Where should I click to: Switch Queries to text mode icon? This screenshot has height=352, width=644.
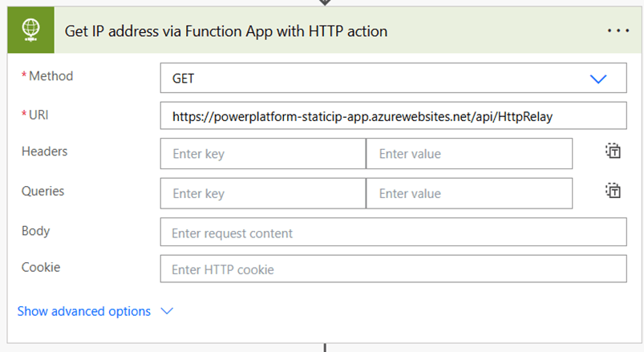click(x=613, y=191)
